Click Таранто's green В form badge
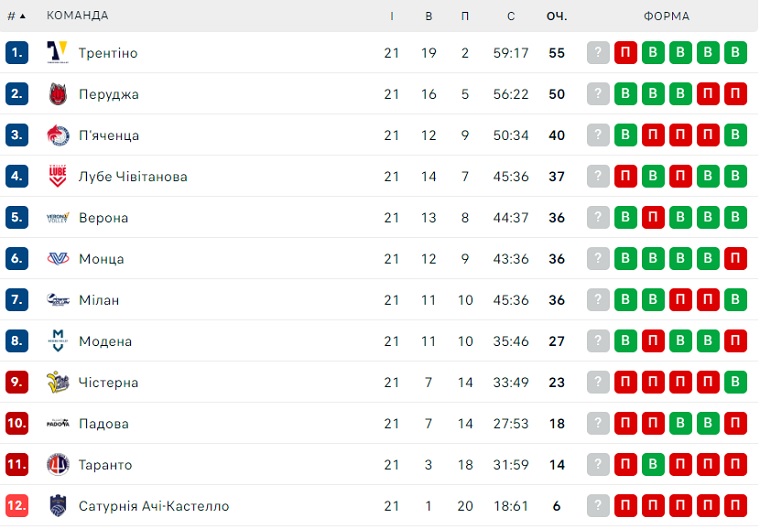Screen dimensions: 760x529 pyautogui.click(x=653, y=465)
